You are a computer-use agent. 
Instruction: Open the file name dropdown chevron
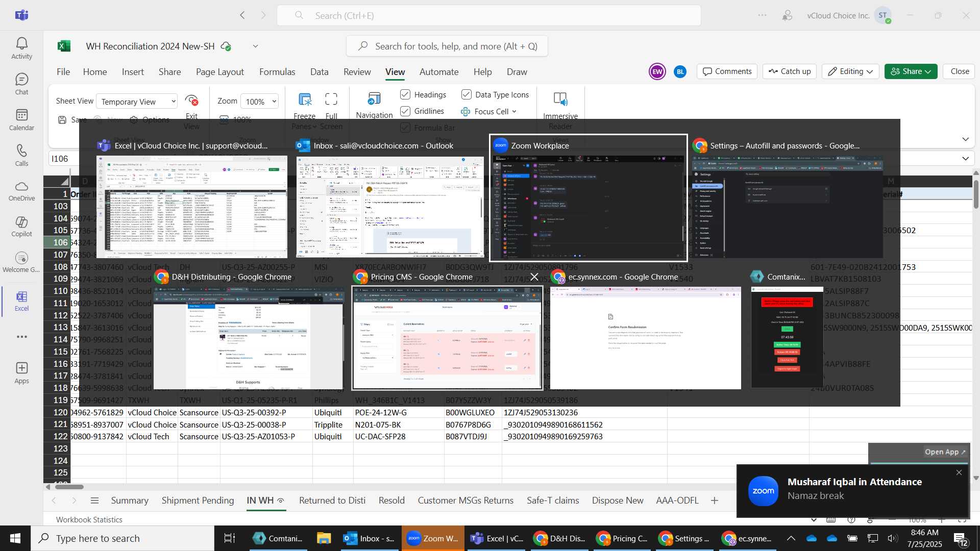(x=255, y=46)
